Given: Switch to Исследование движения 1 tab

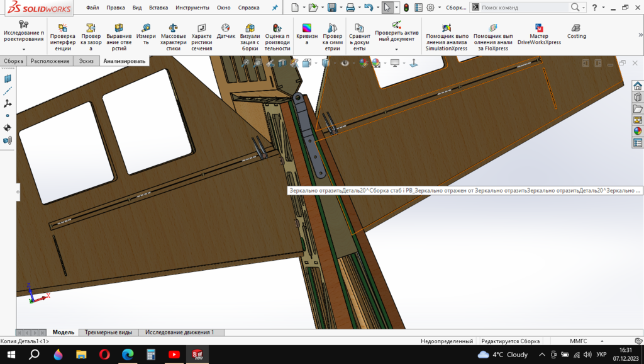Looking at the screenshot, I should [x=179, y=332].
